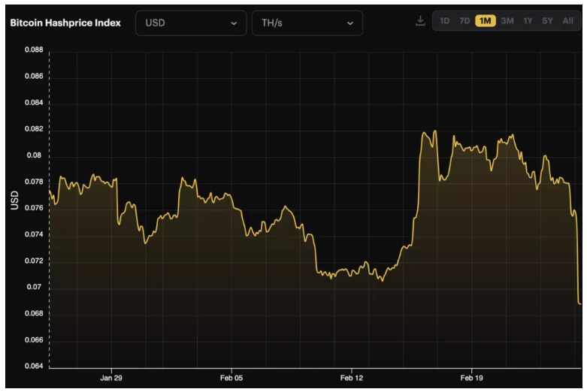Show the 1Y time range
This screenshot has height=392, width=587.
click(x=528, y=21)
